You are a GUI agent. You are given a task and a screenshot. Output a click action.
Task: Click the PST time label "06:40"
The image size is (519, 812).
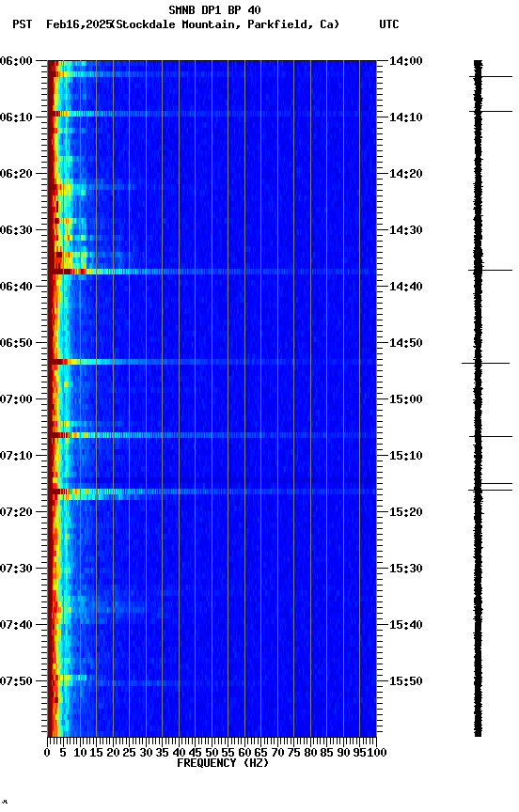(x=16, y=287)
